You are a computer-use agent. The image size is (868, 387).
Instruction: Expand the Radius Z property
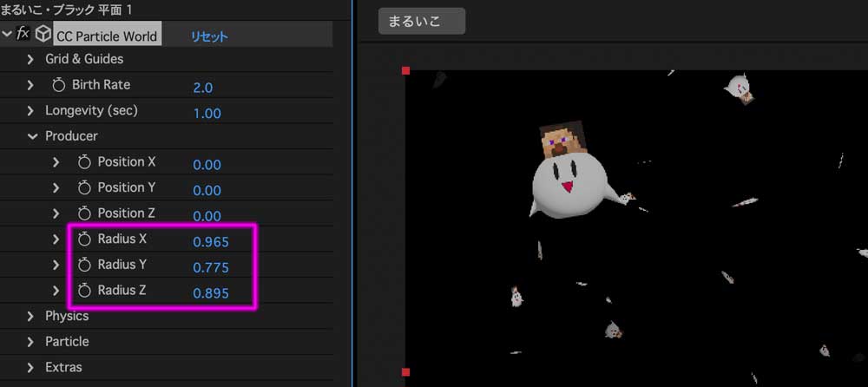[x=56, y=290]
